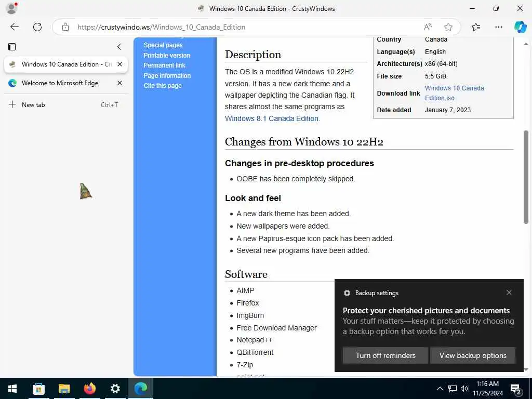Click the 'QBitTorrent' software list item
Viewport: 532px width, 399px height.
point(255,352)
